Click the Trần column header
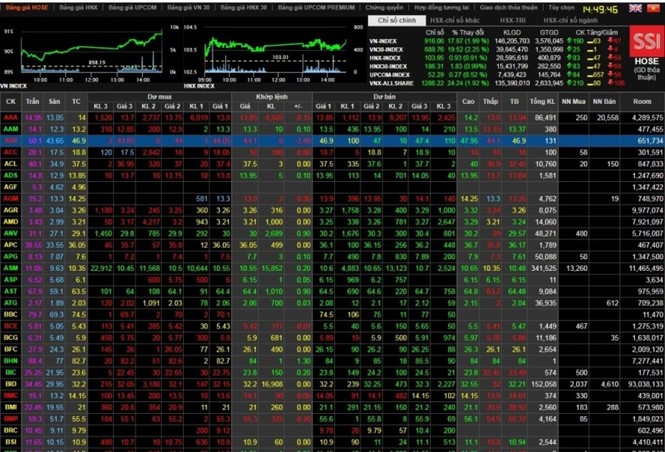The image size is (665, 452). 33,102
